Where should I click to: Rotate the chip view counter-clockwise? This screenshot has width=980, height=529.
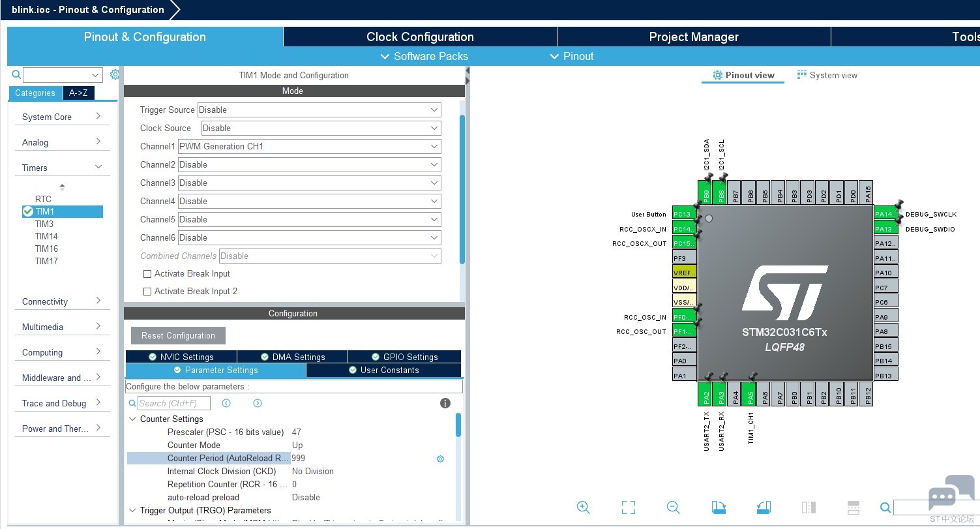pos(764,507)
